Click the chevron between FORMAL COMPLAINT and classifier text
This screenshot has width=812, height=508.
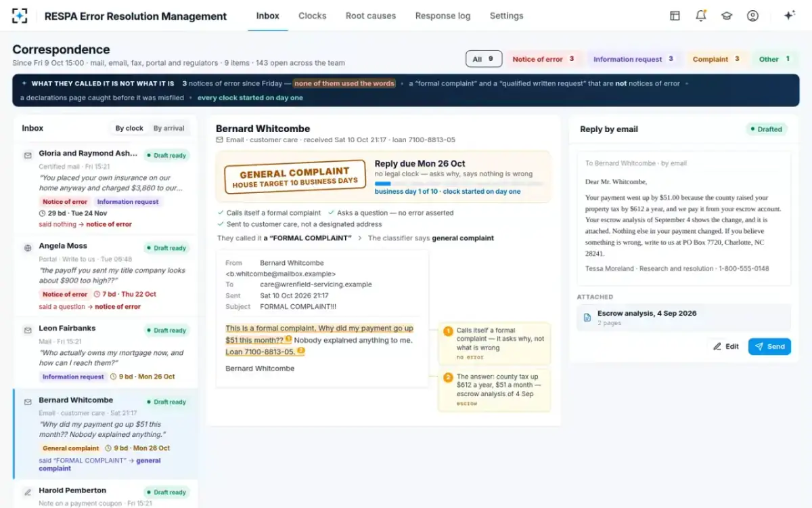coord(359,238)
